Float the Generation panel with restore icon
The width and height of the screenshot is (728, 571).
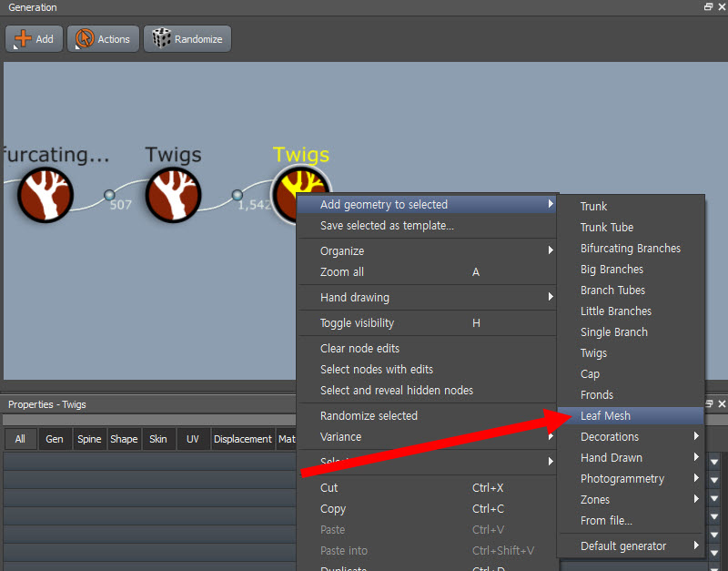(709, 7)
